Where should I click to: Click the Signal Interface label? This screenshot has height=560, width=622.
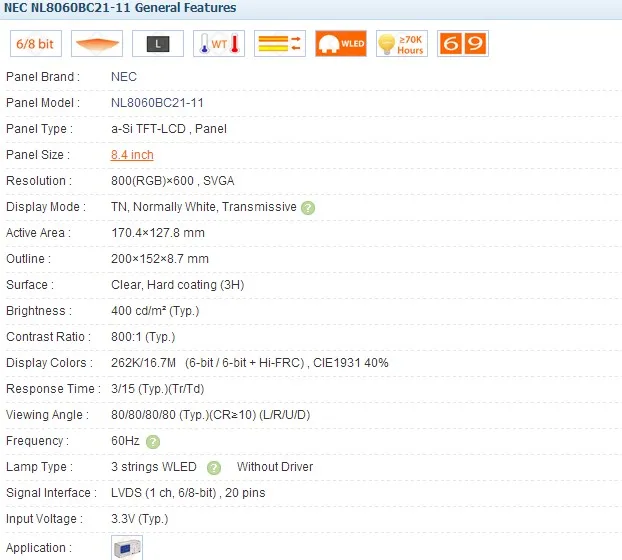(52, 493)
